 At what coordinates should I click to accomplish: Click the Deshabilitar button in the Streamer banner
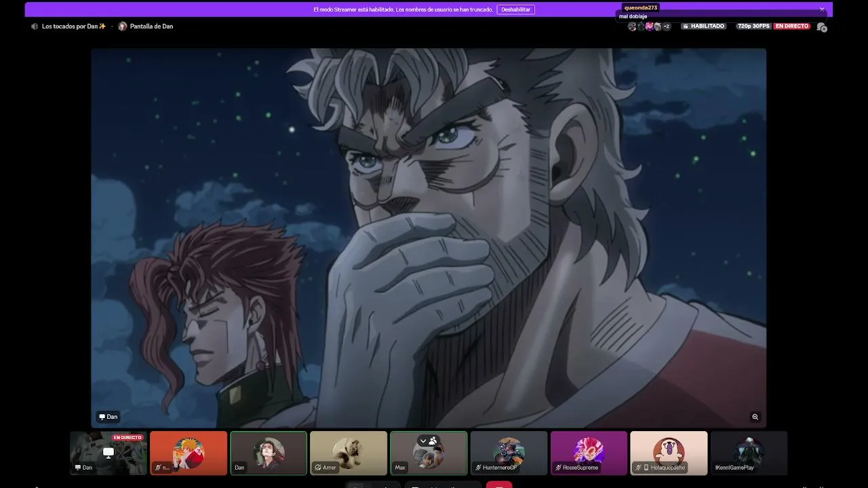(x=515, y=9)
